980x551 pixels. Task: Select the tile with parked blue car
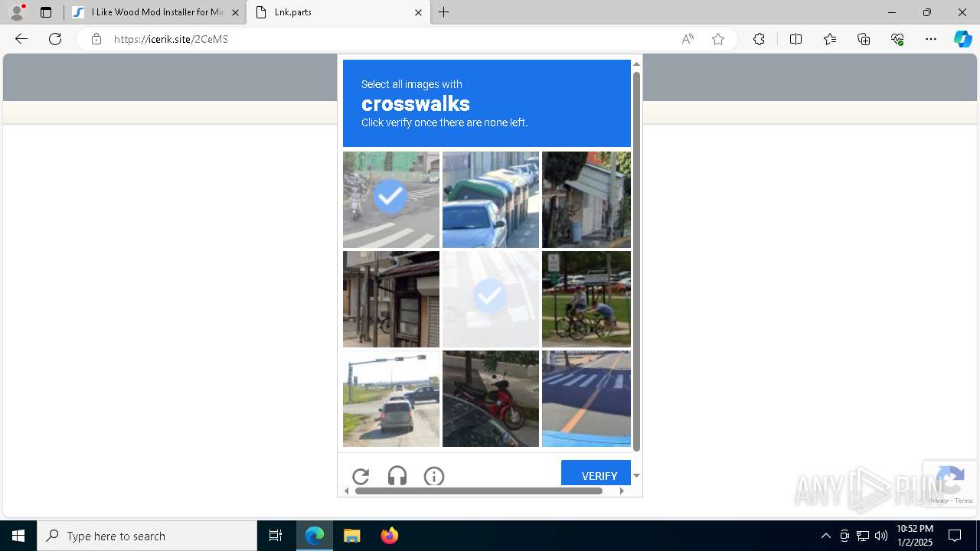[491, 200]
